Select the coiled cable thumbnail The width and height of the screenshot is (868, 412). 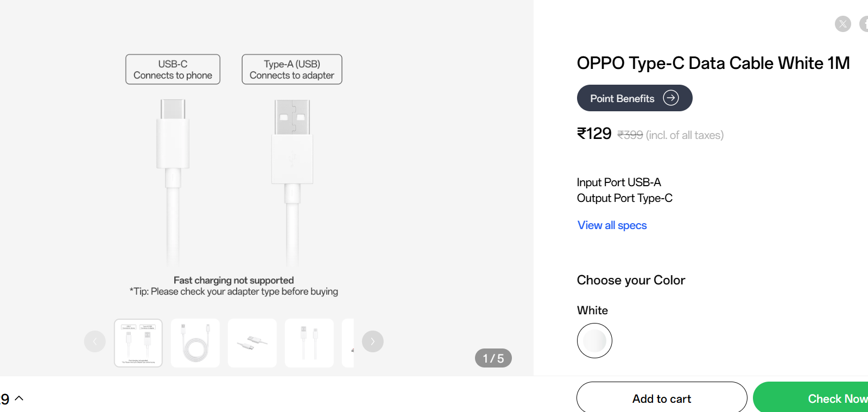click(195, 343)
